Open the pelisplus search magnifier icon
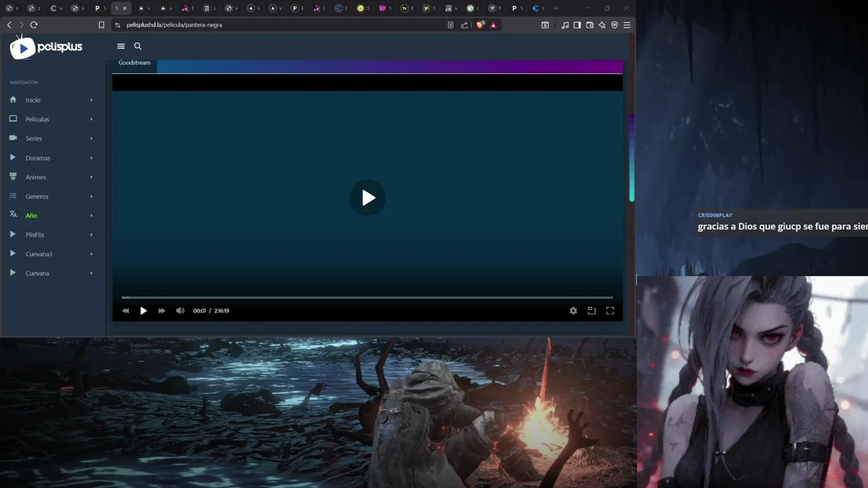This screenshot has height=488, width=868. point(138,46)
